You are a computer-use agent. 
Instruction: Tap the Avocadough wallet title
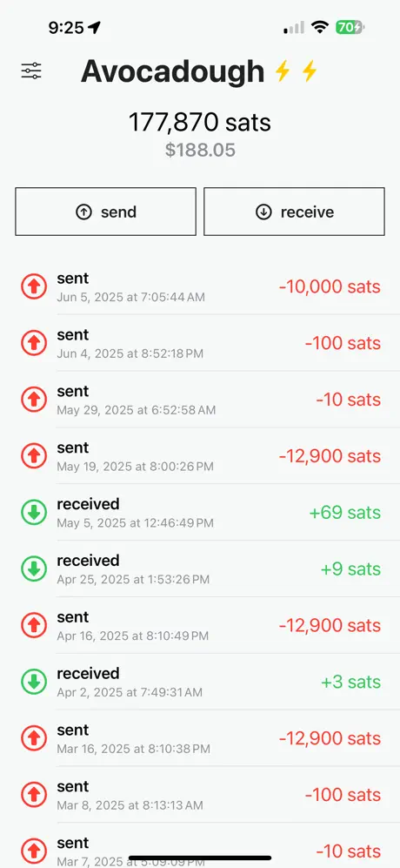(173, 71)
